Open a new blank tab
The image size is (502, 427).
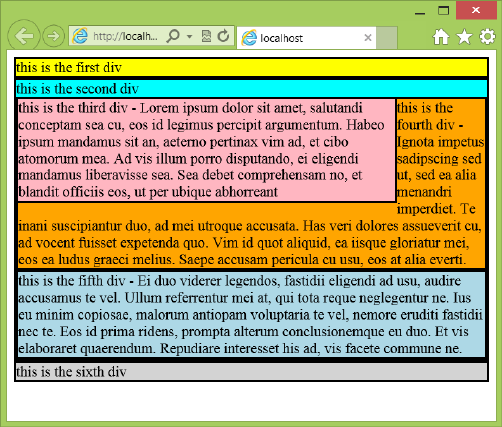coord(387,38)
